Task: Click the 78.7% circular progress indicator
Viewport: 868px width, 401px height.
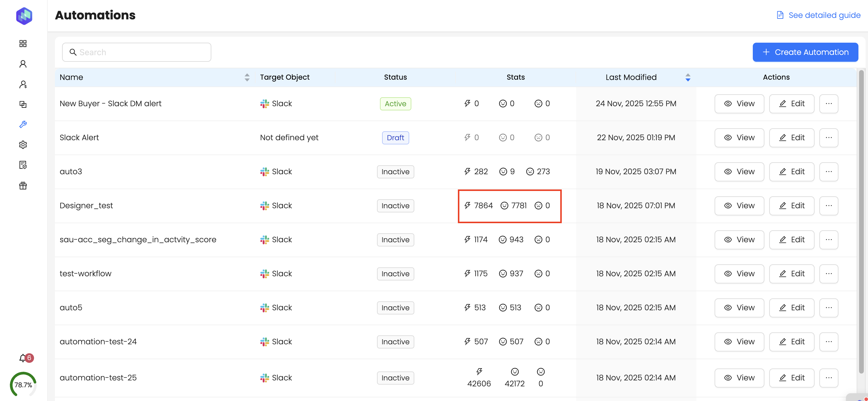Action: (x=23, y=385)
